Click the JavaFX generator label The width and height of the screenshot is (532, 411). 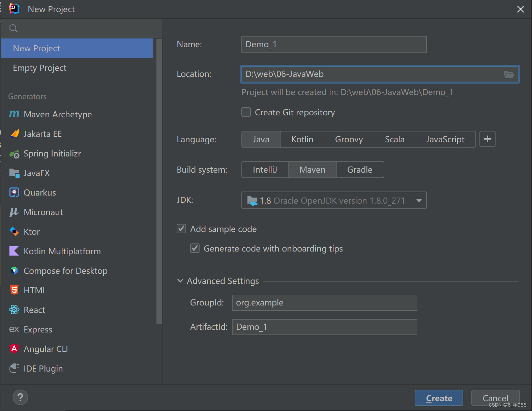(36, 173)
